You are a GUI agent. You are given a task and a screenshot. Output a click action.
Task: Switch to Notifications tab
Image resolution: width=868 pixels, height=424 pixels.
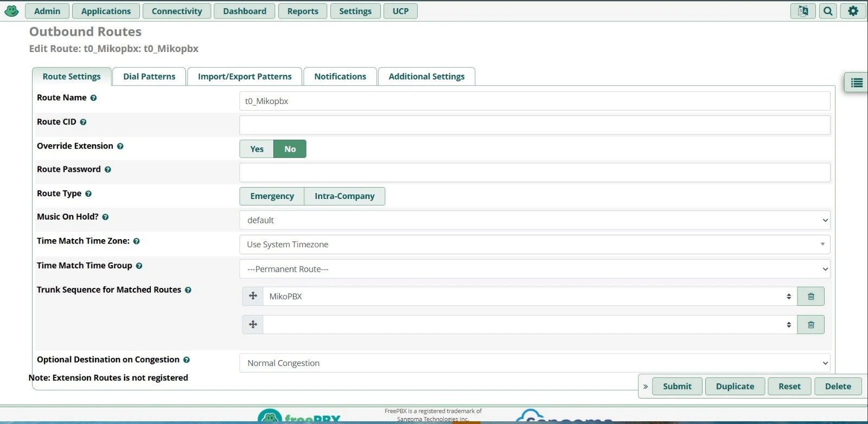340,76
